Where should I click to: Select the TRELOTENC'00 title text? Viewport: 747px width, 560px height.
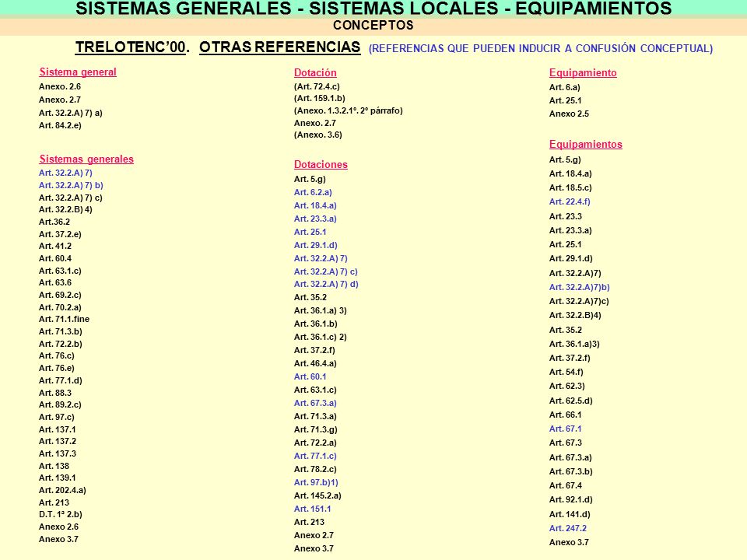(x=130, y=47)
